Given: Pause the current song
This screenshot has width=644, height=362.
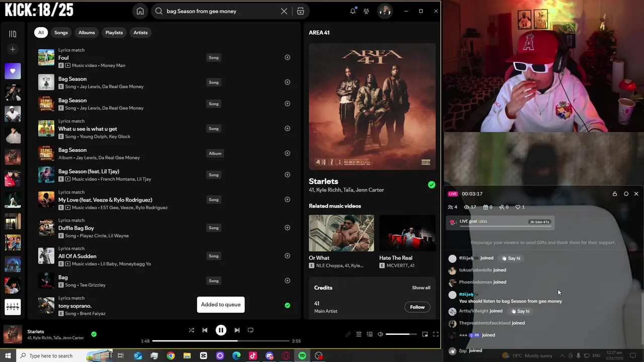Looking at the screenshot, I should point(221,330).
